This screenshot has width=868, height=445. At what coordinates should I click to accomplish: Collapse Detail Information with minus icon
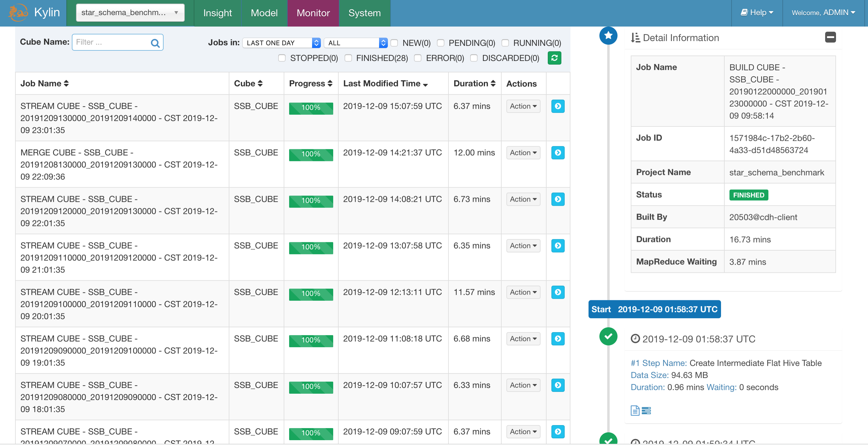click(x=830, y=37)
